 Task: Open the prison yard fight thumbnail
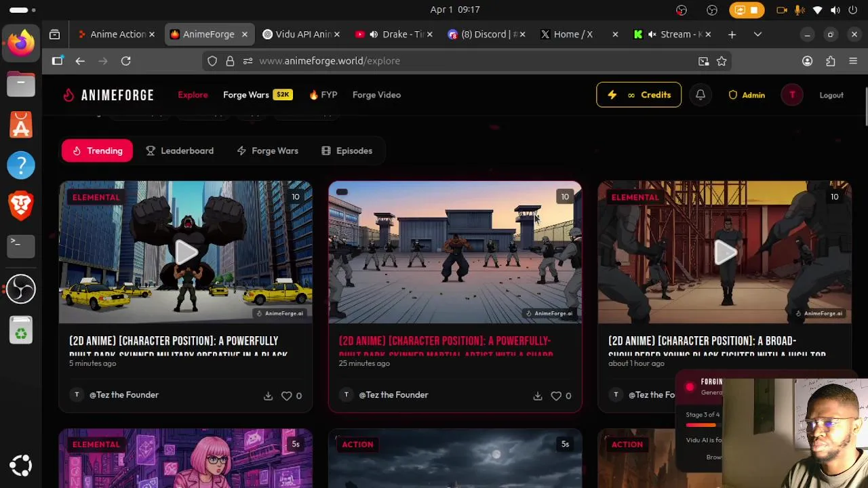(x=455, y=252)
